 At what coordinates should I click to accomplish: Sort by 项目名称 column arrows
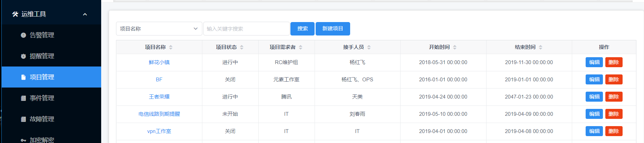[171, 47]
